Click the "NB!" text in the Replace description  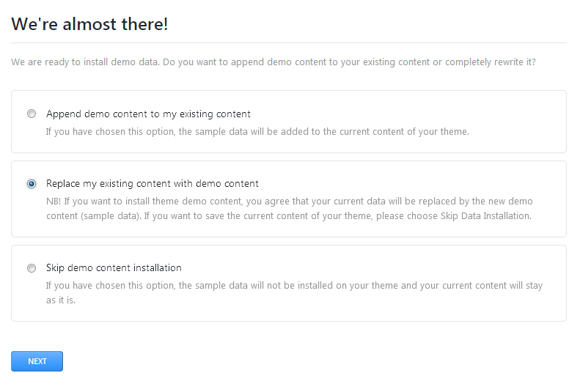point(54,201)
